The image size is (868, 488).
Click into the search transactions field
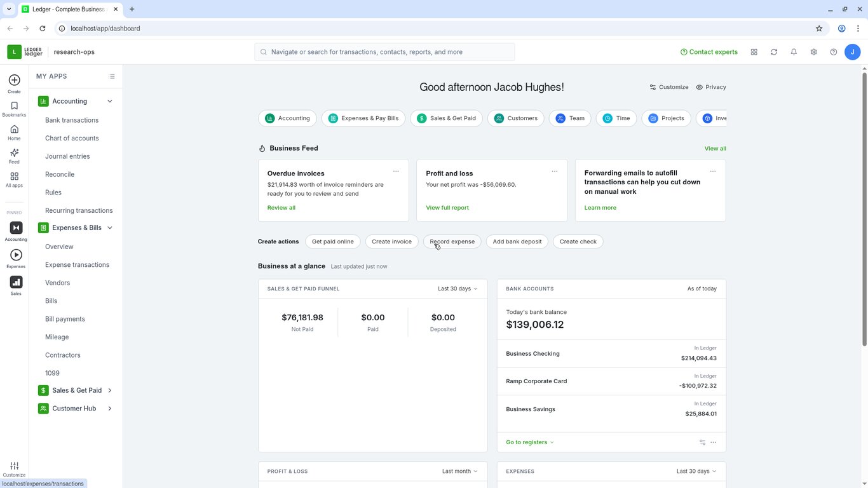click(x=384, y=52)
